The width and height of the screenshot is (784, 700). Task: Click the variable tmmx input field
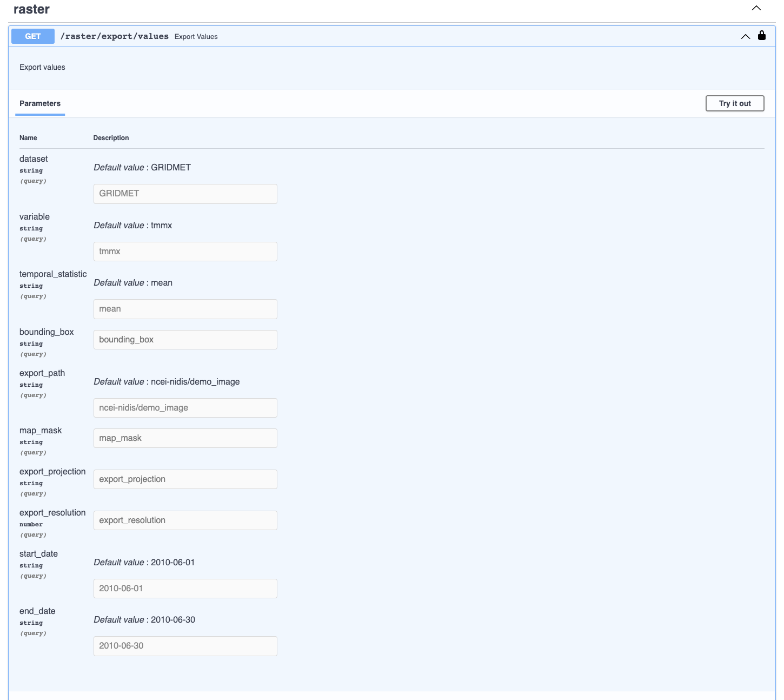[185, 252]
